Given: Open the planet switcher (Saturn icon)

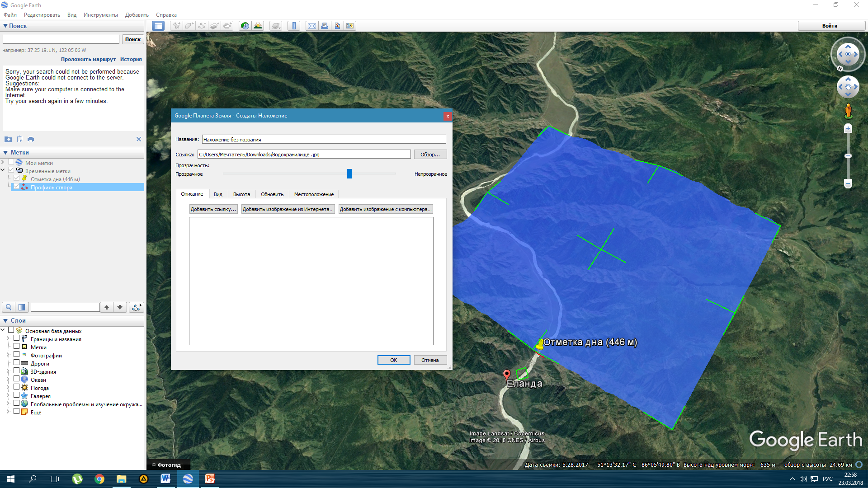Looking at the screenshot, I should tap(275, 26).
